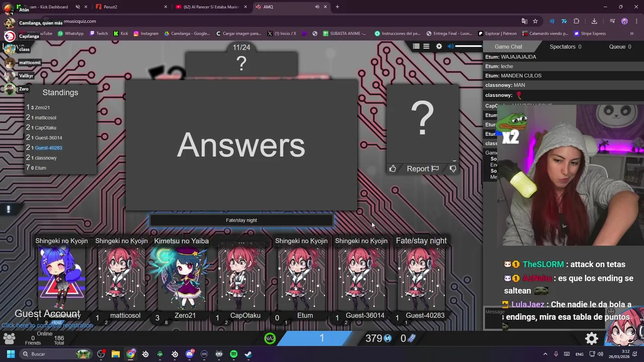Click the exclamation alert icon
The image size is (644, 362).
pyautogui.click(x=8, y=209)
